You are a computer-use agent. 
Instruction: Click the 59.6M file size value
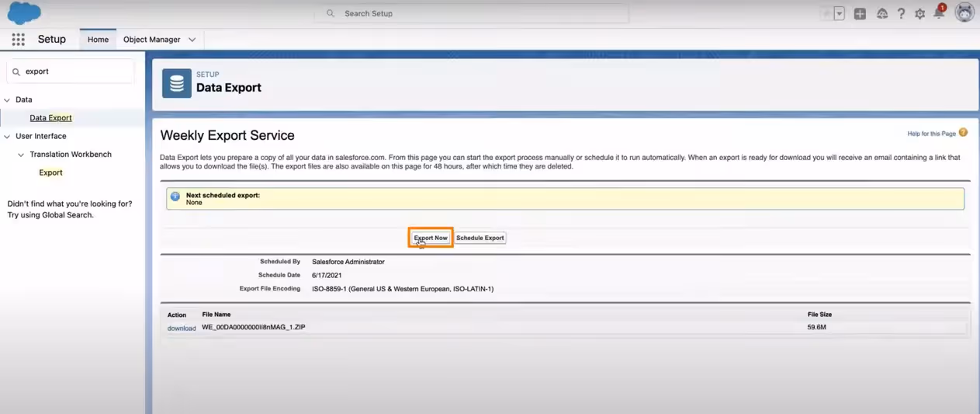pos(816,328)
